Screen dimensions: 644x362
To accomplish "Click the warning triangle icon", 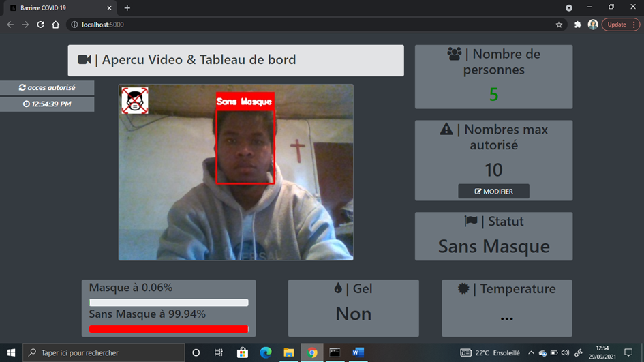I will 446,129.
